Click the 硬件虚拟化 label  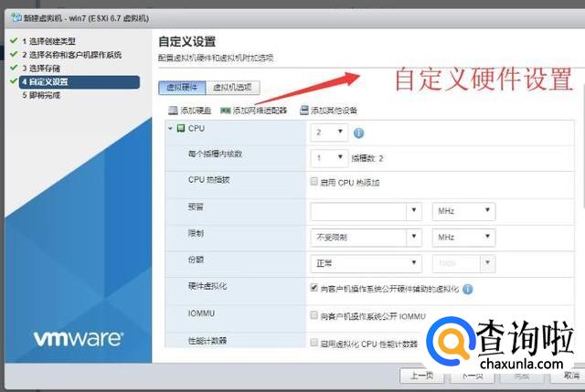207,286
